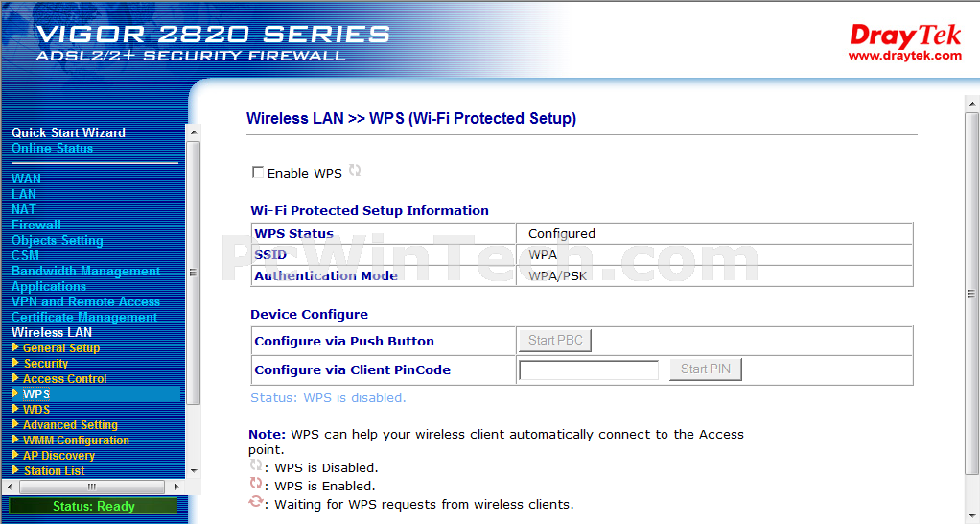Open the Security wireless submenu item

46,364
